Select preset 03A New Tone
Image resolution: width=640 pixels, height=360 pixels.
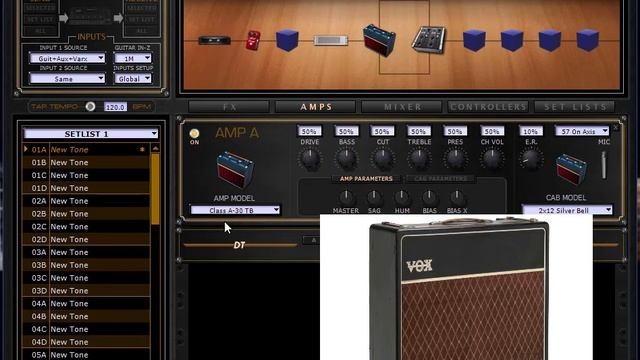(86, 252)
